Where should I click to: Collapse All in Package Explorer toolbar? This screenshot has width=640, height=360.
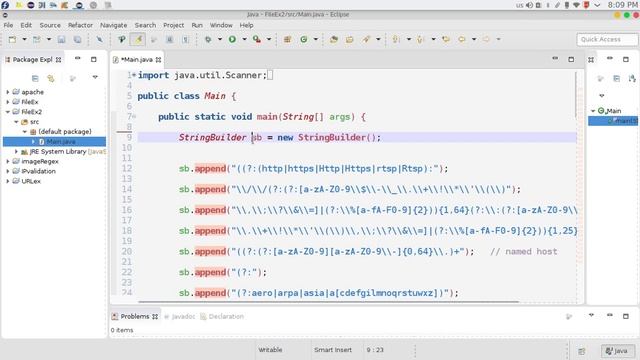[x=35, y=78]
